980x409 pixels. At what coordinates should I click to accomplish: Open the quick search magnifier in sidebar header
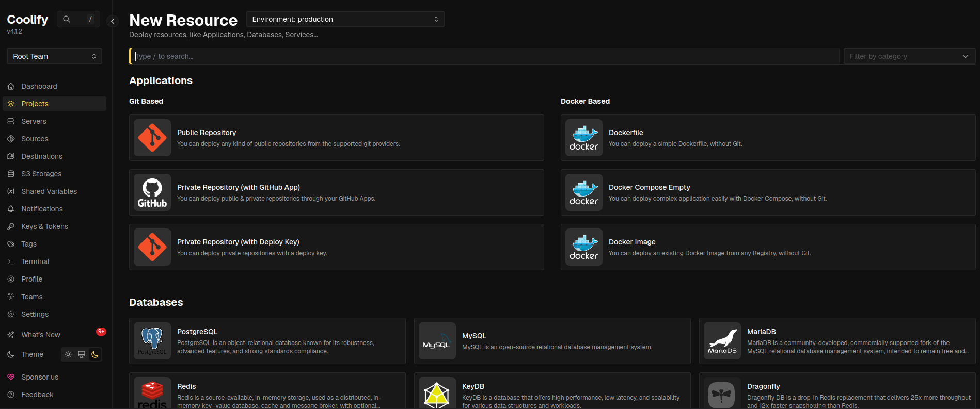coord(67,19)
